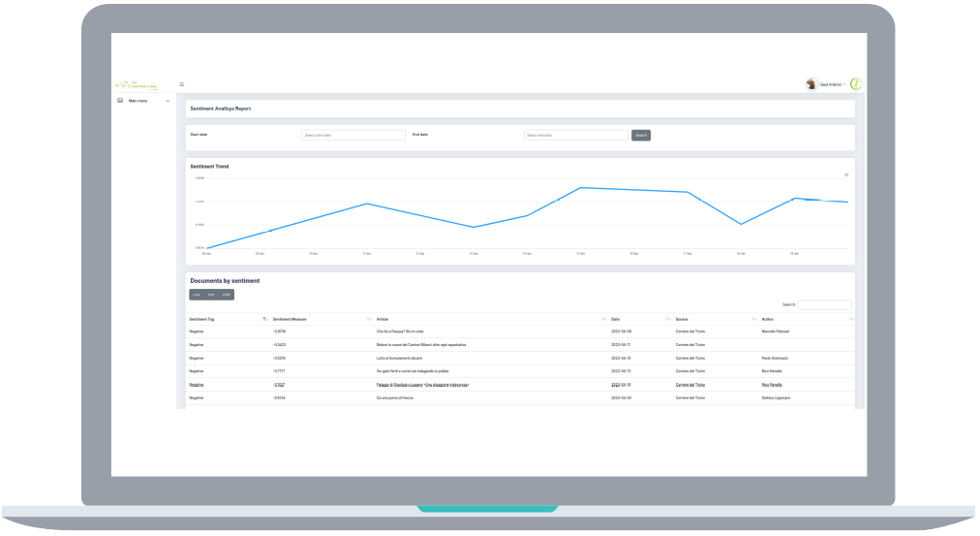
Task: Click the Sentiment Analisys Report title
Action: click(221, 109)
